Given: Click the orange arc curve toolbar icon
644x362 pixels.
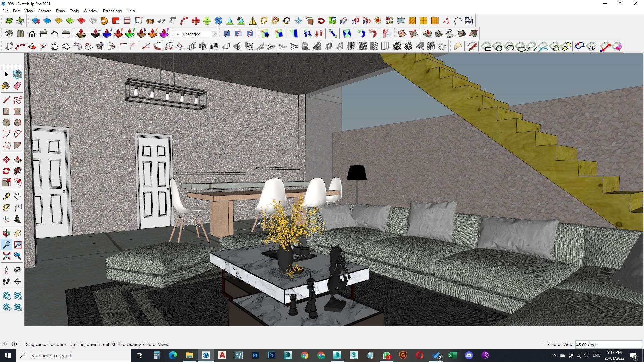Looking at the screenshot, I should (x=104, y=21).
